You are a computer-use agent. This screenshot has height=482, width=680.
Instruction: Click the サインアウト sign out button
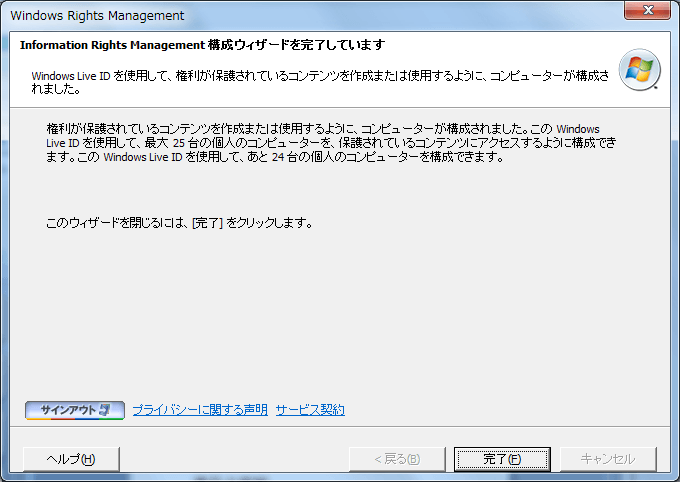click(x=75, y=410)
